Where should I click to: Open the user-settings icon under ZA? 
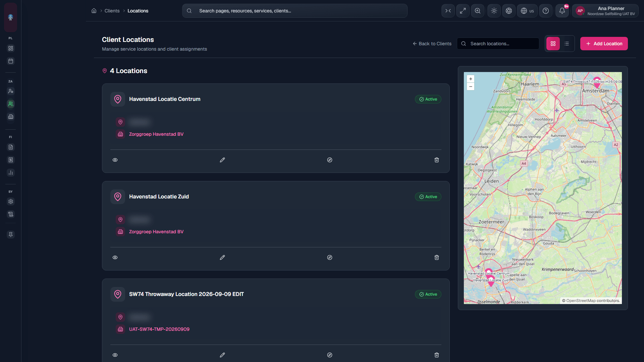click(11, 91)
